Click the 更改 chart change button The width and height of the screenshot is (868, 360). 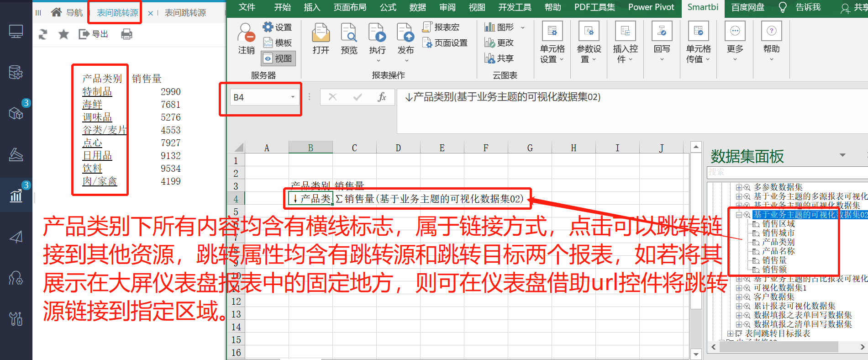point(499,42)
